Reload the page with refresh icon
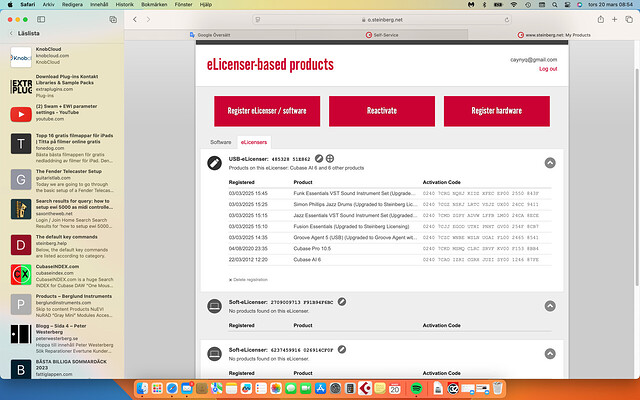 pyautogui.click(x=507, y=20)
